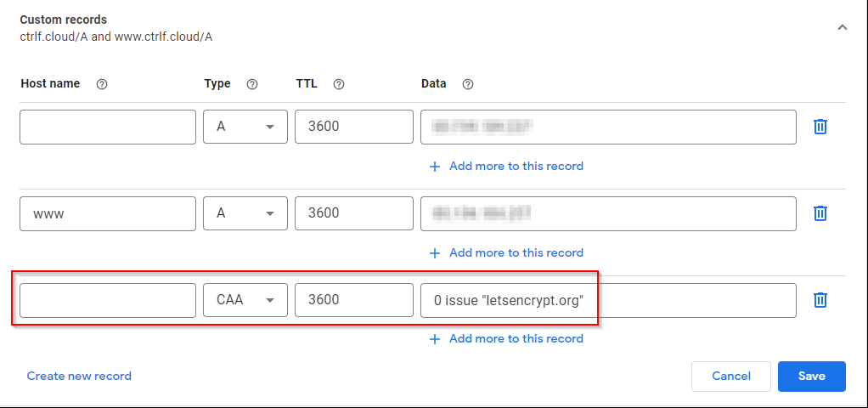
Task: Click the letsencrypt.org data field
Action: 608,300
